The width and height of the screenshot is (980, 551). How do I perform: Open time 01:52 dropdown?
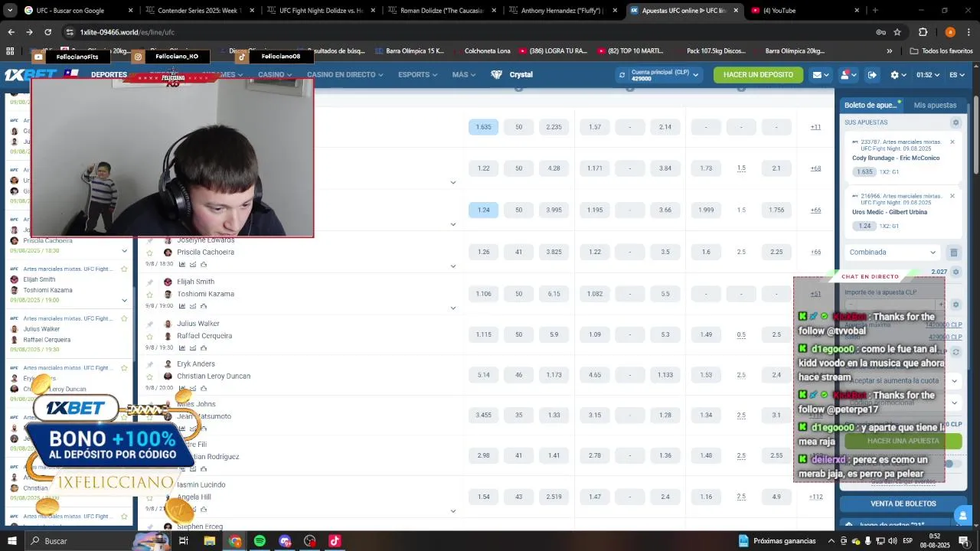pos(927,75)
